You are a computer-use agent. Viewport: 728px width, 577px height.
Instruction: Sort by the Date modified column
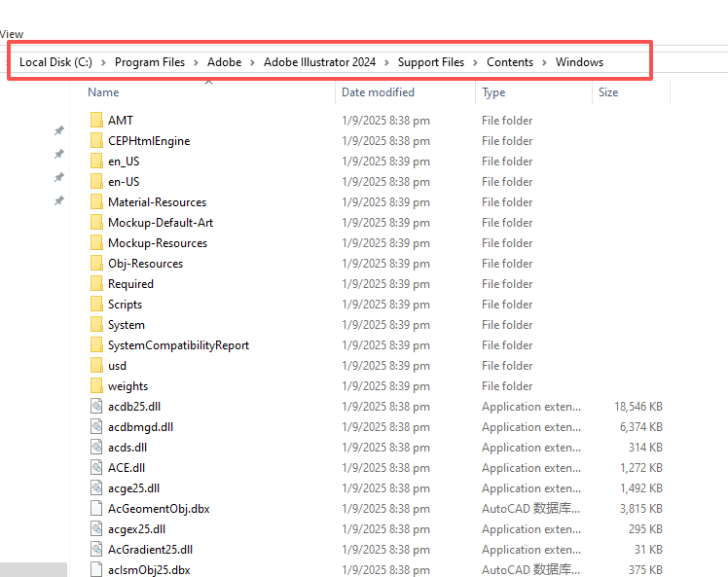point(378,92)
